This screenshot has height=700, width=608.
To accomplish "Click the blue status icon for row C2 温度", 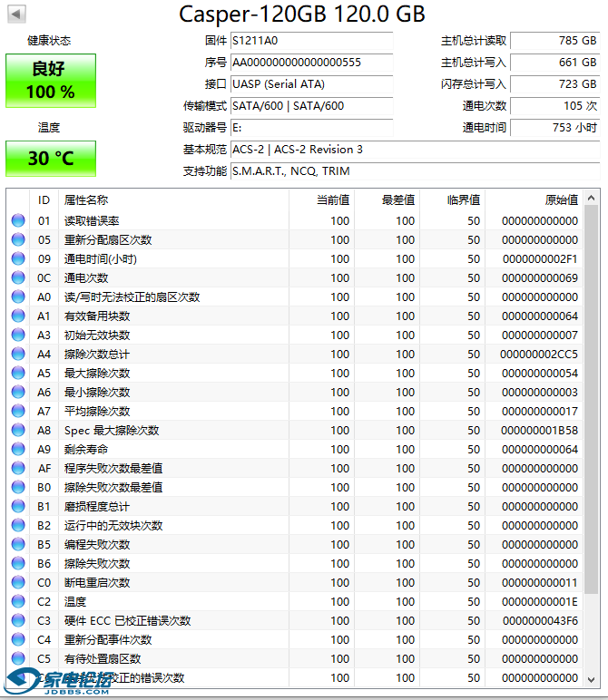I will tap(18, 601).
